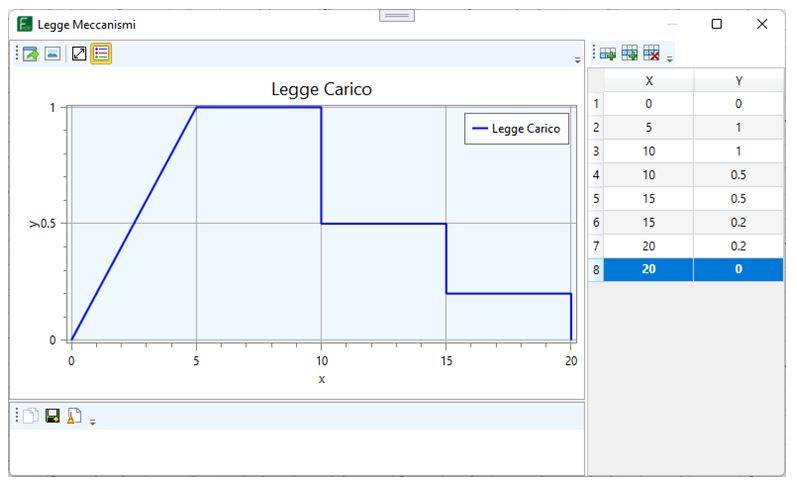
Task: Click the X cell with value 5 in row 2
Action: point(649,127)
